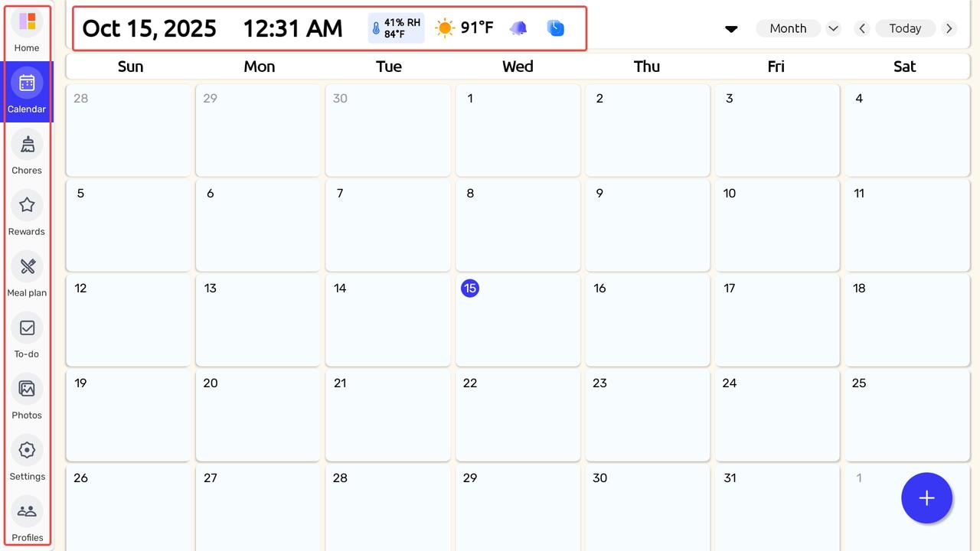Go to the next month

pos(949,28)
